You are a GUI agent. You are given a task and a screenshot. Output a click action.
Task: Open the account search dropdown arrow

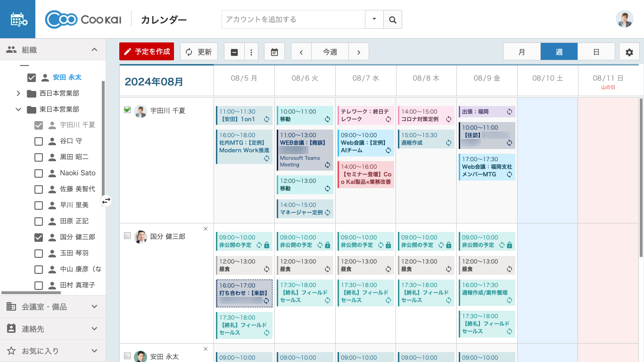tap(374, 19)
